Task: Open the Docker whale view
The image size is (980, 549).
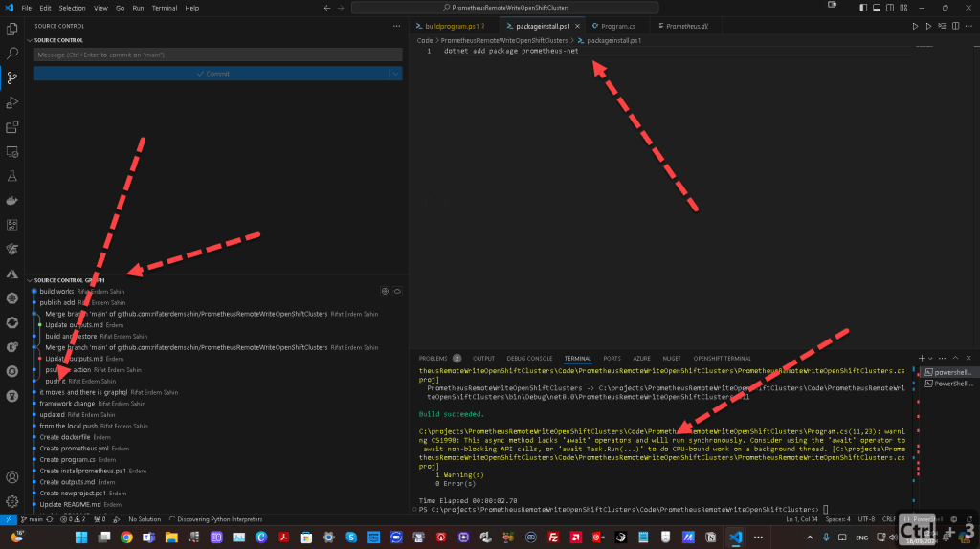Action: pos(11,201)
